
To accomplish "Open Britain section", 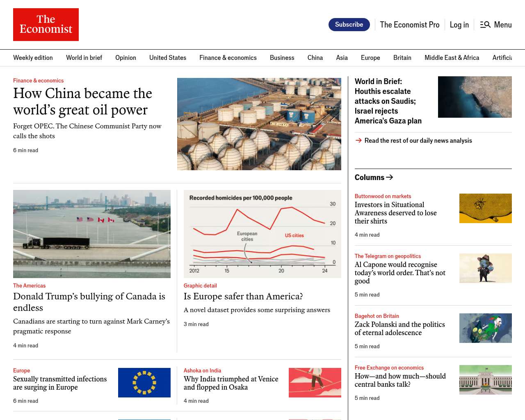I will coord(402,58).
